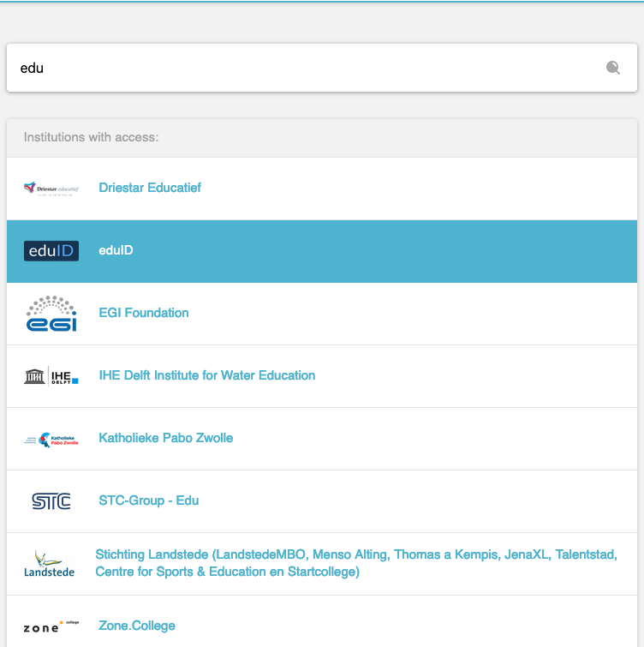Click the search magnifier icon

[612, 68]
